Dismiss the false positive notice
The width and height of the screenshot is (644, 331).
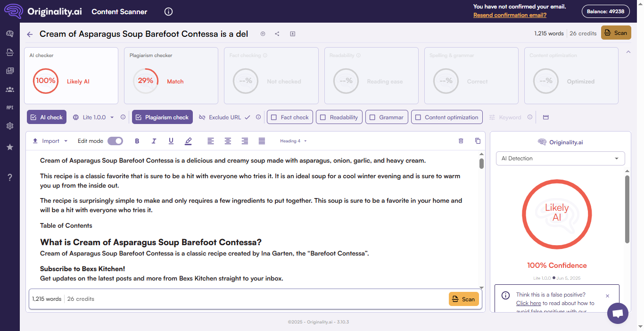(x=607, y=296)
